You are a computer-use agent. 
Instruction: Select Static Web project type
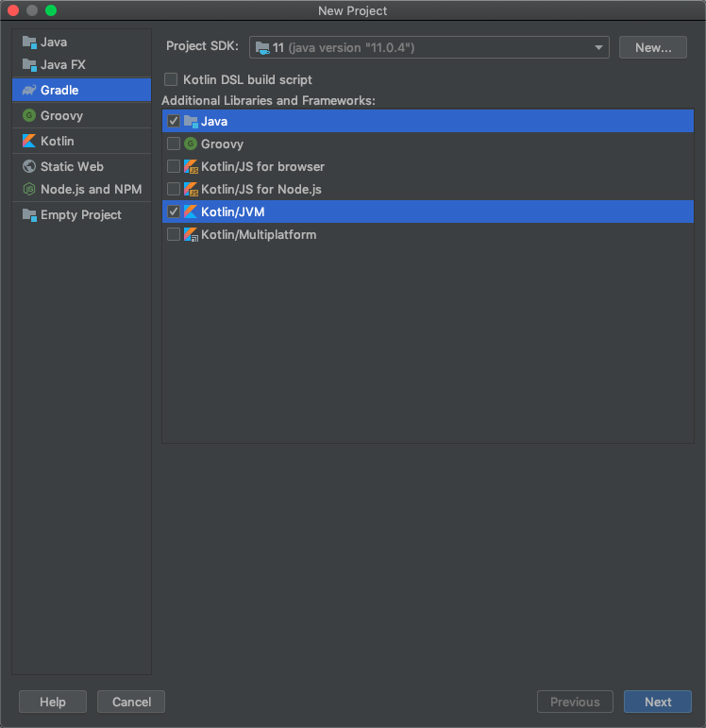(82, 167)
